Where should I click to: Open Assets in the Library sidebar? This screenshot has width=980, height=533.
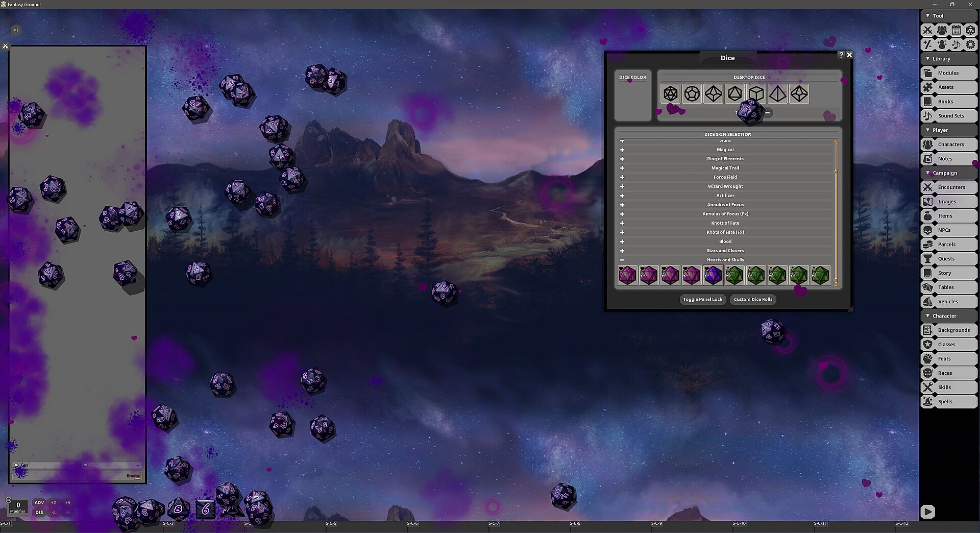click(x=949, y=87)
